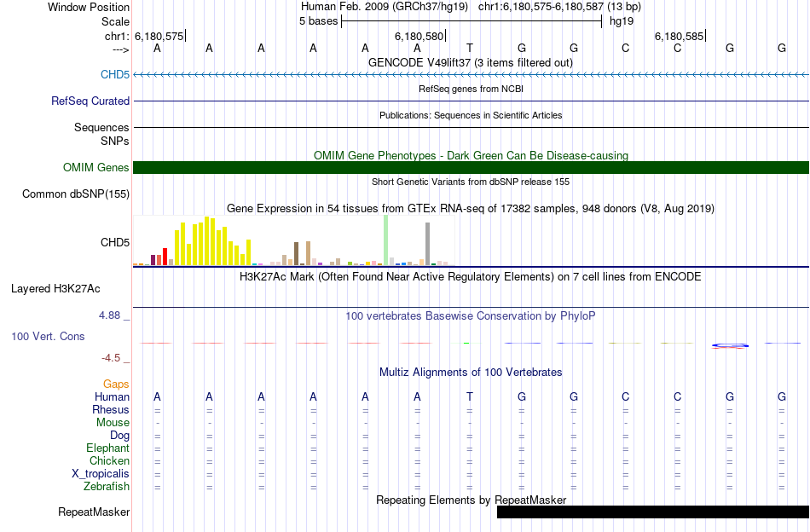
Task: Click the orange Gaps label
Action: tap(116, 384)
